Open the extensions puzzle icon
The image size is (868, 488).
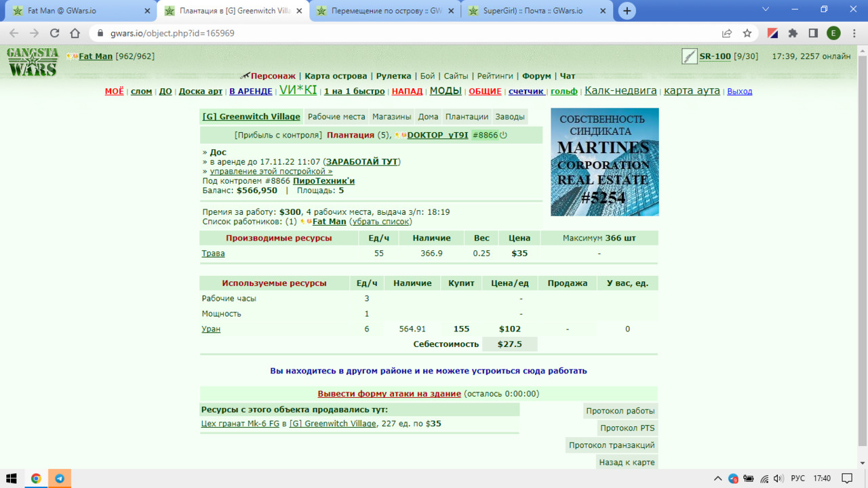pos(793,33)
